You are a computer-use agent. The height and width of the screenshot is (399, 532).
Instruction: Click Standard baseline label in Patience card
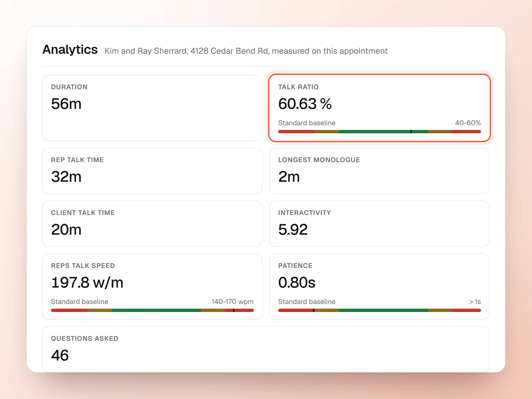point(307,302)
